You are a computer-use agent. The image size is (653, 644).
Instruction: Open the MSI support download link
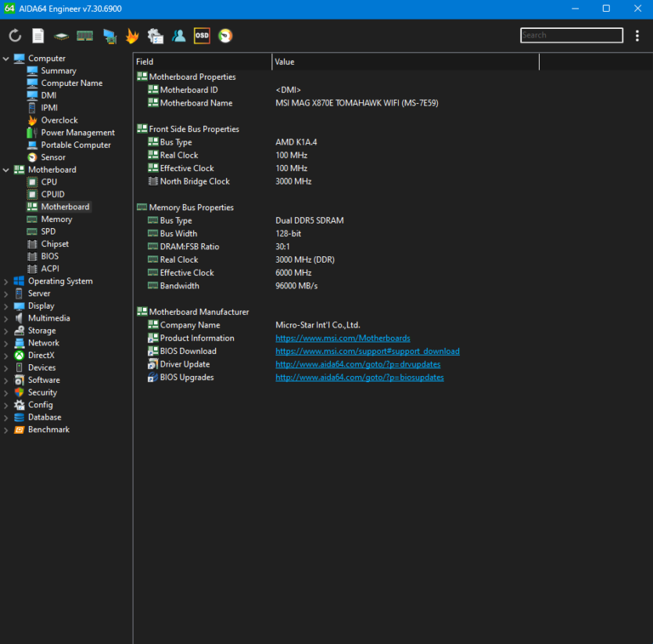(x=368, y=351)
